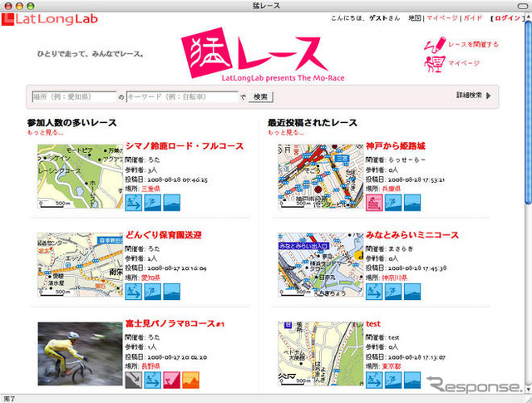532x403 pixels.
Task: Click uphill runner icon under シマノ鈴鹿ロード
Action: (153, 203)
